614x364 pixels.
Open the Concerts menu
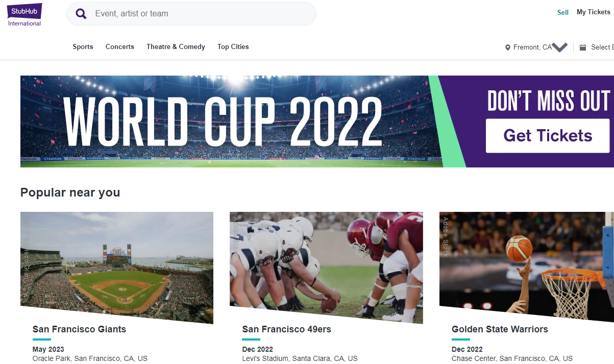pos(120,47)
